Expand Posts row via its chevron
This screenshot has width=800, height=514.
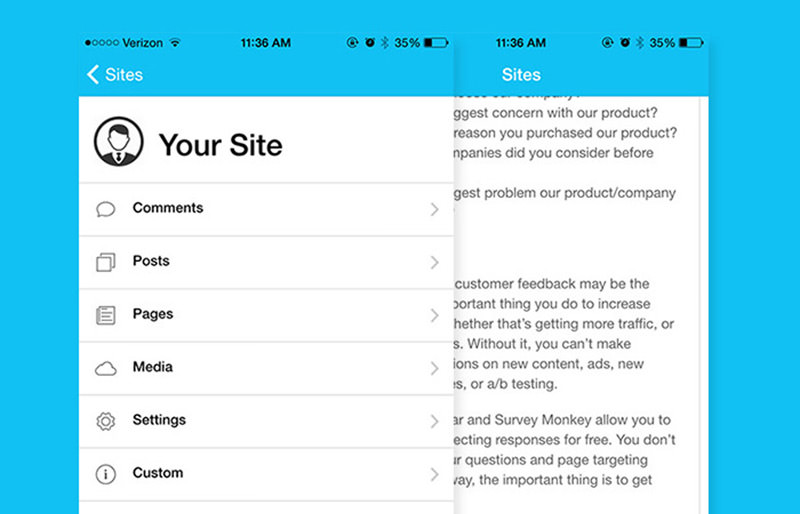(434, 262)
